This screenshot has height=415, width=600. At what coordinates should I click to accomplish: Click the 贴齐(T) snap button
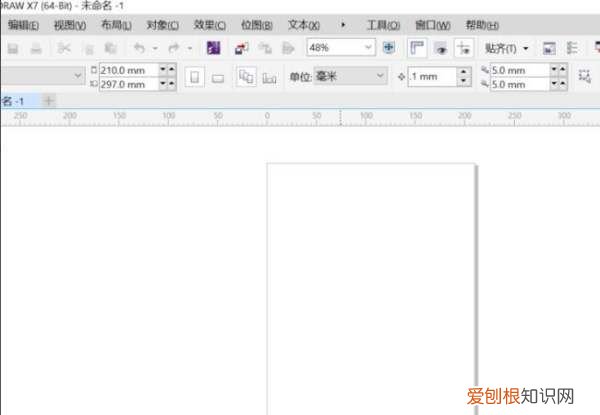506,48
